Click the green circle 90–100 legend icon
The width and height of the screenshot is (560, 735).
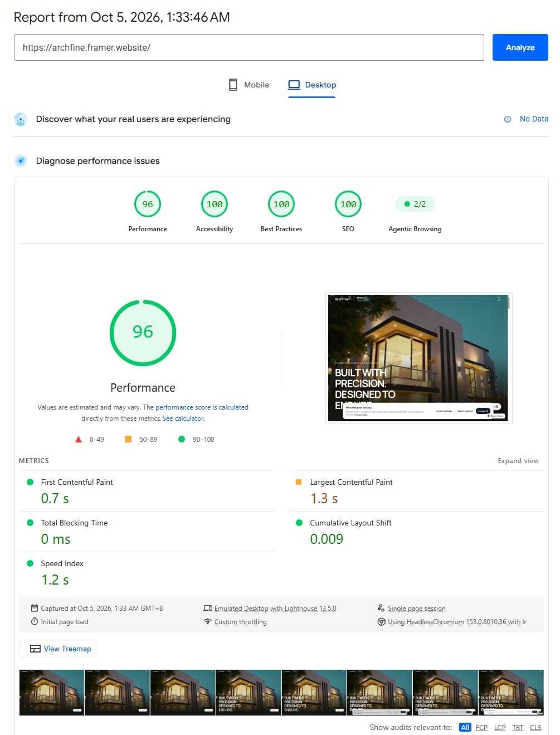[182, 439]
